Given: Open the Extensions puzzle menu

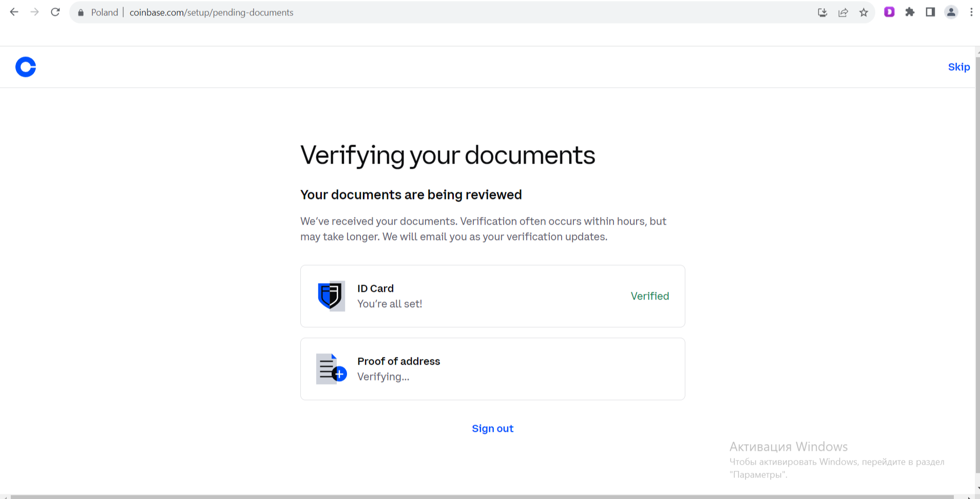Looking at the screenshot, I should click(x=910, y=12).
